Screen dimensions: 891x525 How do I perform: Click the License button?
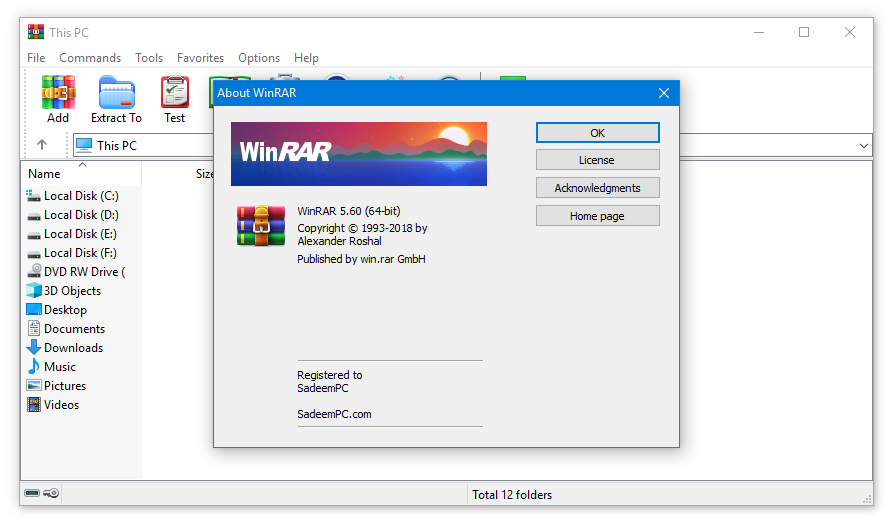pos(597,160)
